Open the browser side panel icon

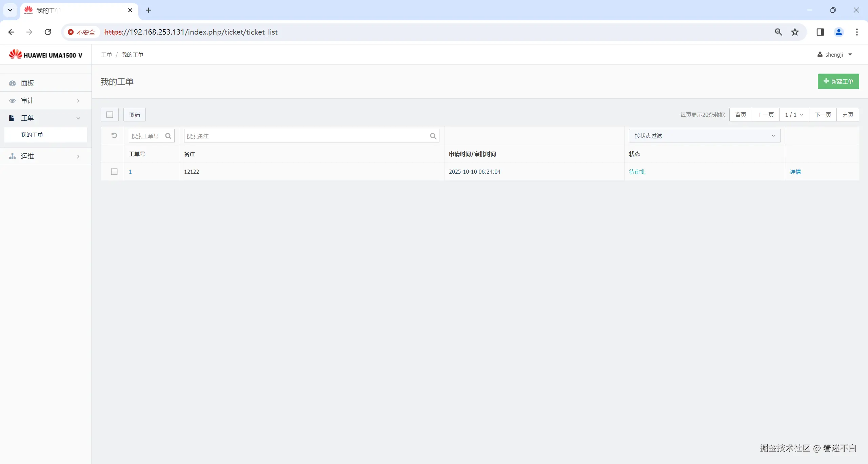(820, 32)
